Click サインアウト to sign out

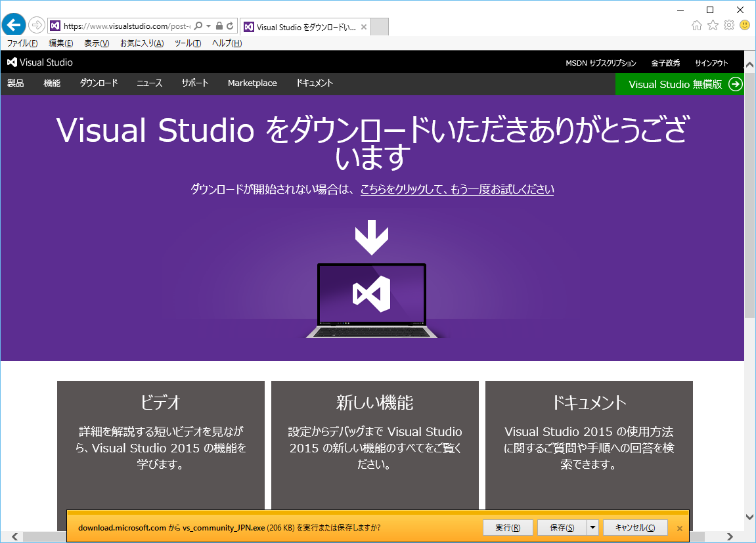point(711,63)
